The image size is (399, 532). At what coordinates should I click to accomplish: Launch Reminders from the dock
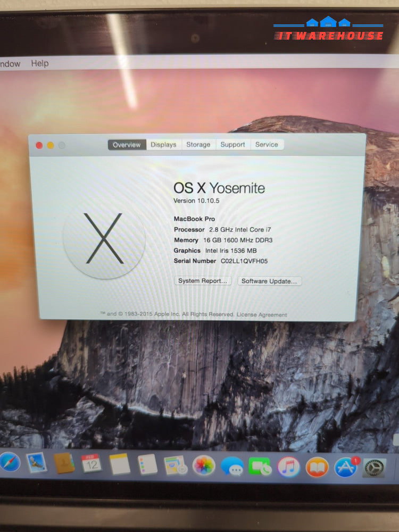147,465
